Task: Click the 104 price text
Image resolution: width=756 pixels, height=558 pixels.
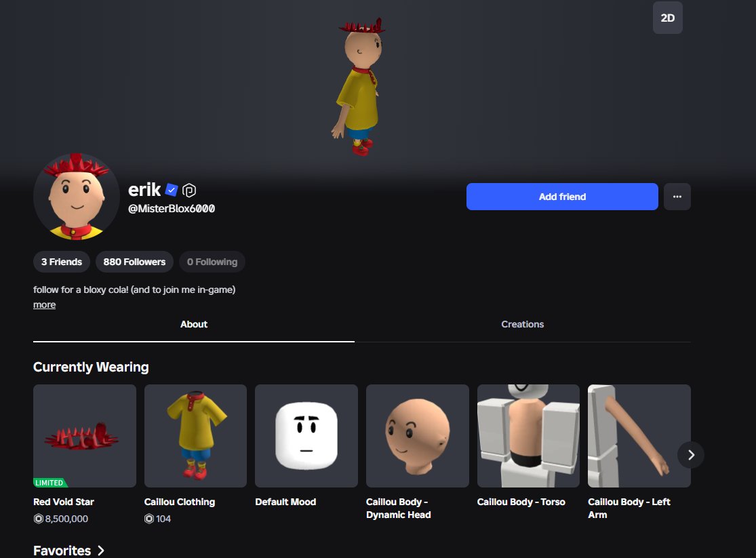Action: coord(163,519)
